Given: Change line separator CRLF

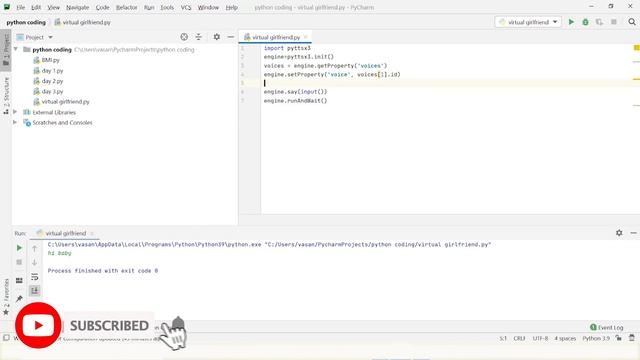Looking at the screenshot, I should point(519,338).
